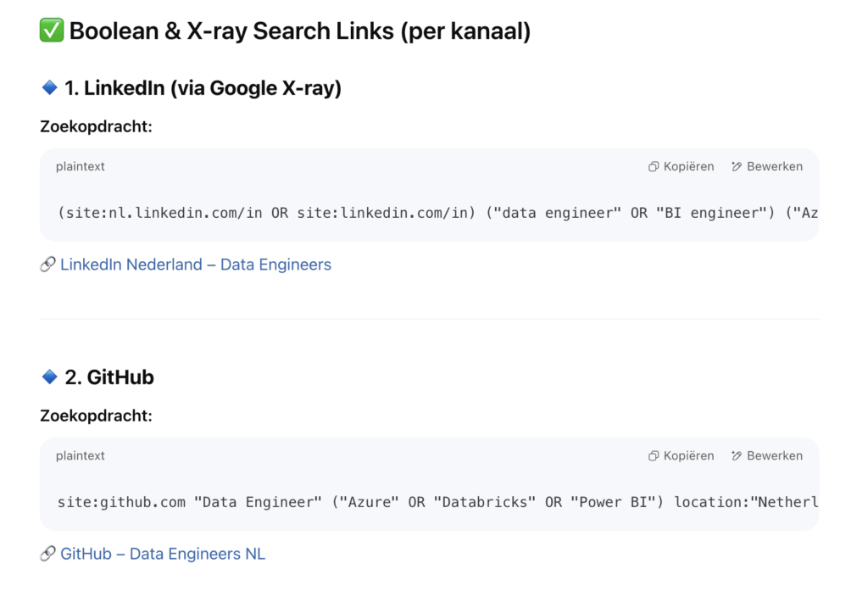Open the 'LinkedIn Nederland – Data Engineers' link
The image size is (868, 608).
click(195, 265)
